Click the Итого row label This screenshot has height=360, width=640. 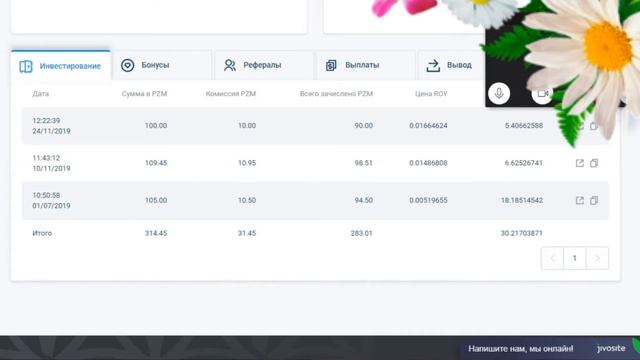pyautogui.click(x=42, y=233)
